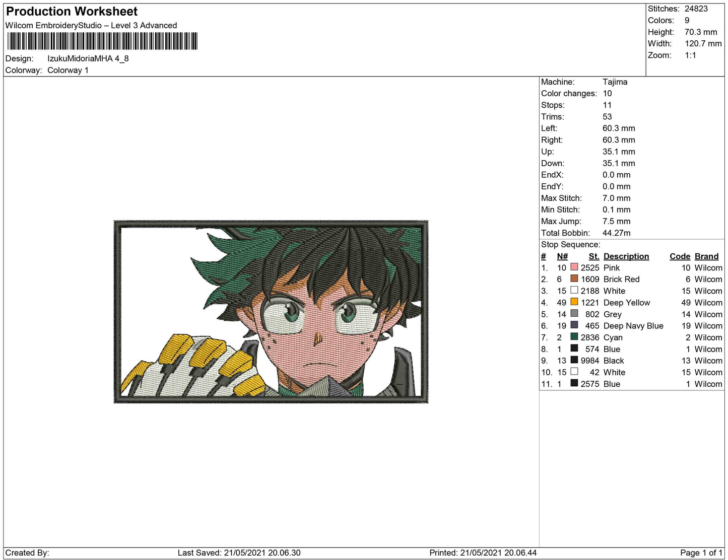Click the St. column header
This screenshot has height=560, width=728.
[594, 256]
